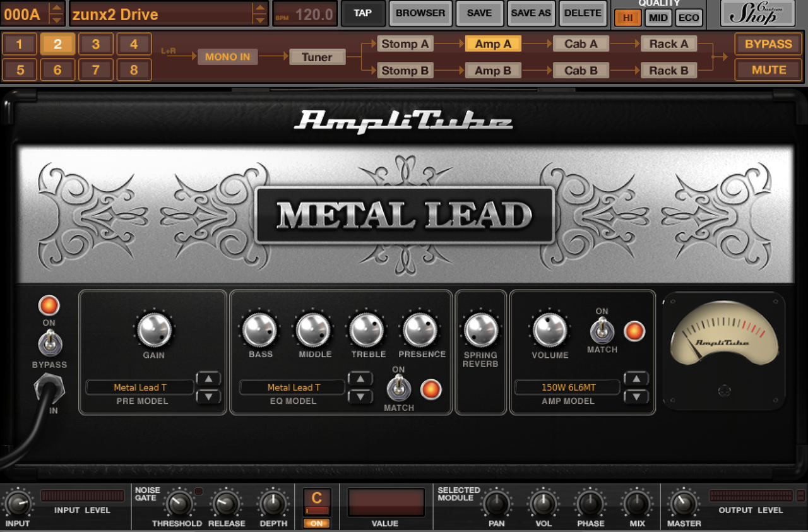Screen dimensions: 808x532
Task: Click the noise gate indicator LED
Action: click(199, 491)
